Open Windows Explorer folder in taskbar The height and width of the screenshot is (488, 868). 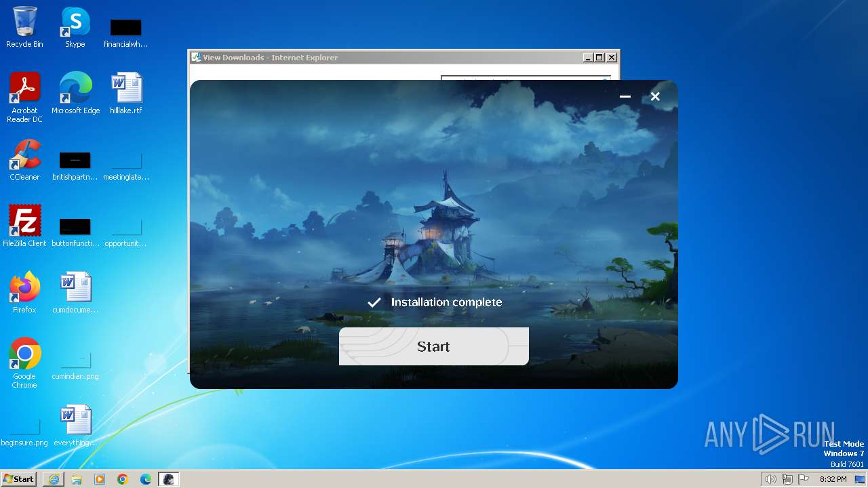tap(77, 479)
